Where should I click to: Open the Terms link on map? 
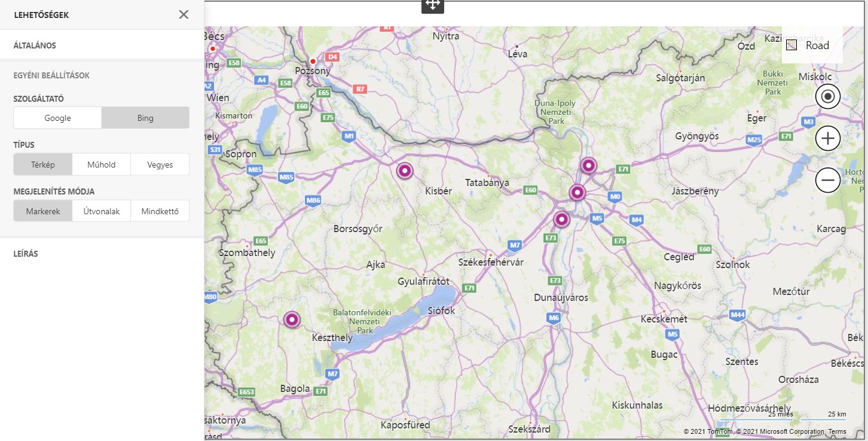pos(837,431)
